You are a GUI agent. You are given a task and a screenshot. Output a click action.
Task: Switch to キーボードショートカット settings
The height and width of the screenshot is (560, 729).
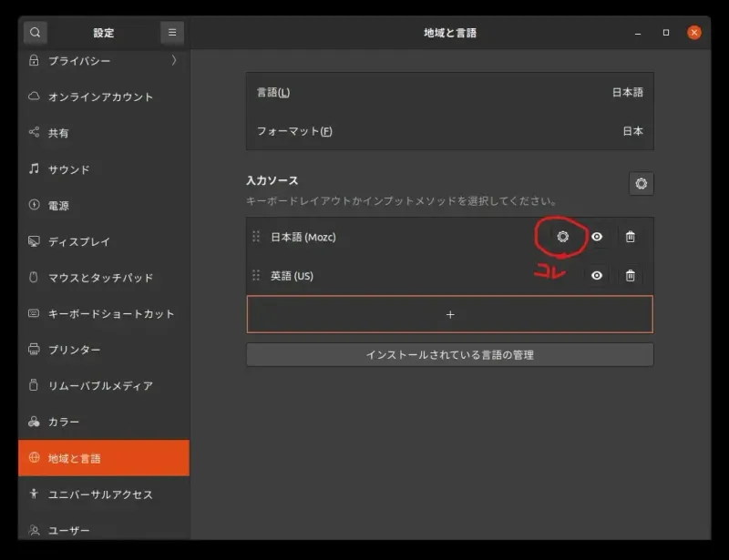(x=100, y=313)
